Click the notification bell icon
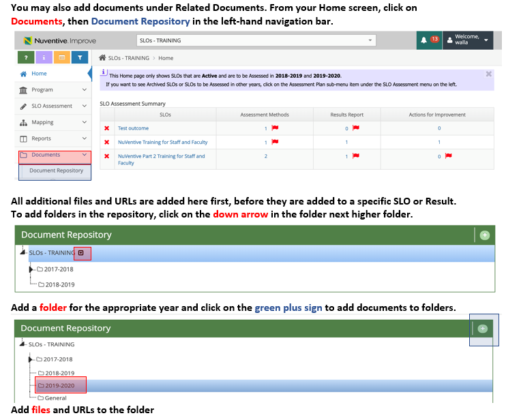 [423, 40]
